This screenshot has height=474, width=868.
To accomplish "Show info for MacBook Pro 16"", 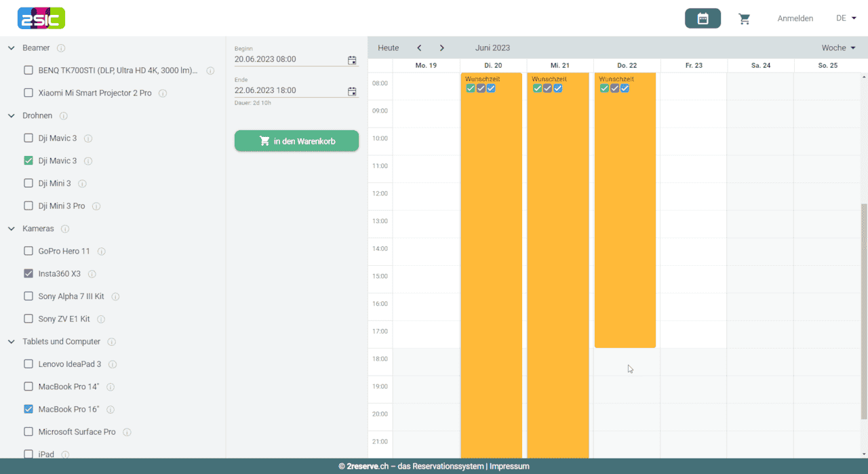I will pyautogui.click(x=111, y=410).
